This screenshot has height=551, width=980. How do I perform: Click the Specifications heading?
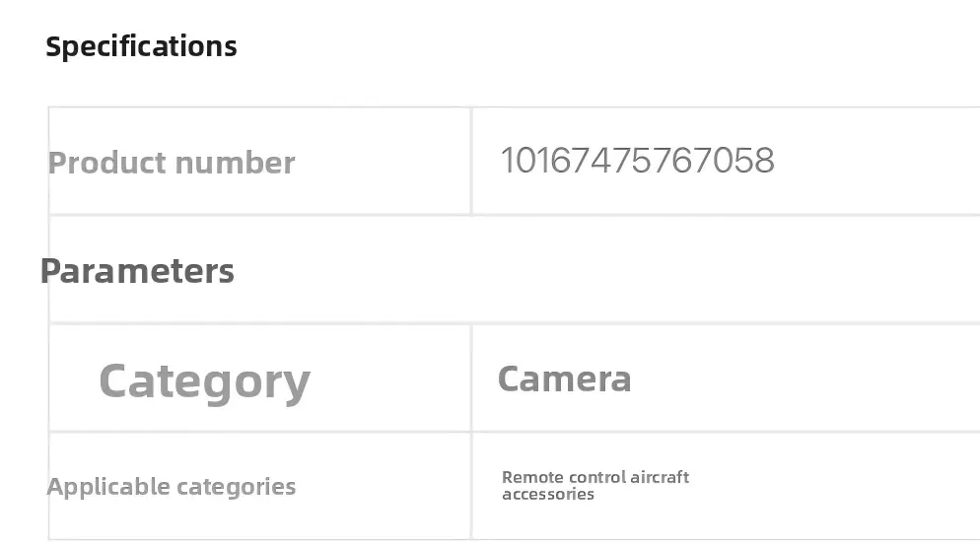point(141,46)
